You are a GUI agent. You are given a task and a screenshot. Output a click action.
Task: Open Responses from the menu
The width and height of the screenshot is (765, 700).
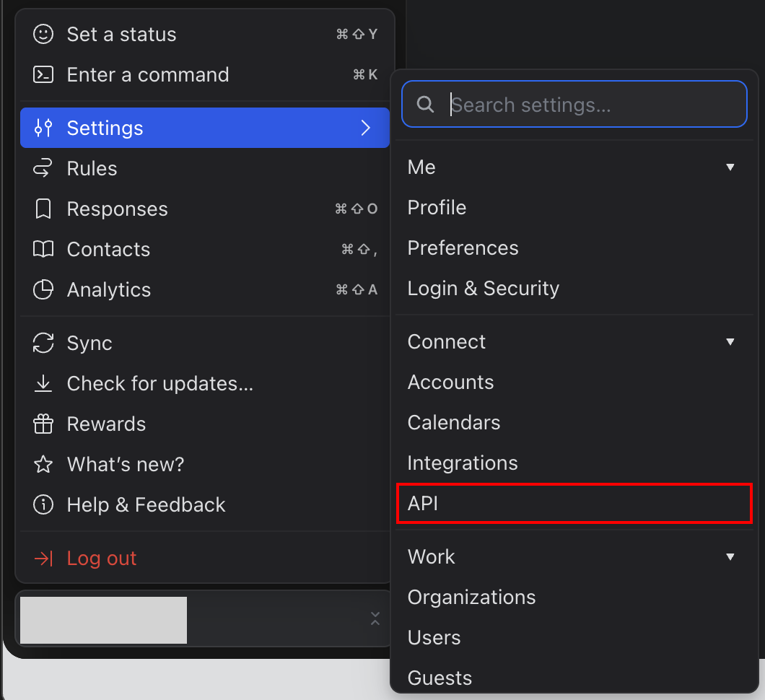point(205,209)
